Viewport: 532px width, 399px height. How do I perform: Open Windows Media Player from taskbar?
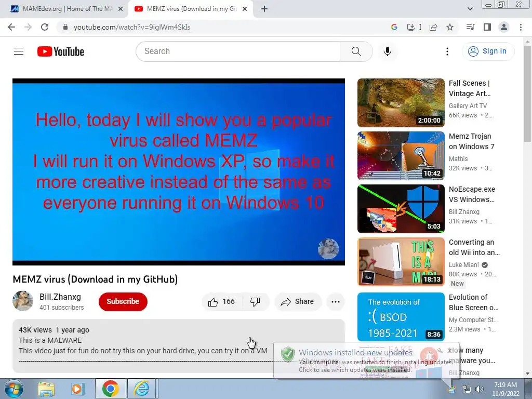point(77,389)
